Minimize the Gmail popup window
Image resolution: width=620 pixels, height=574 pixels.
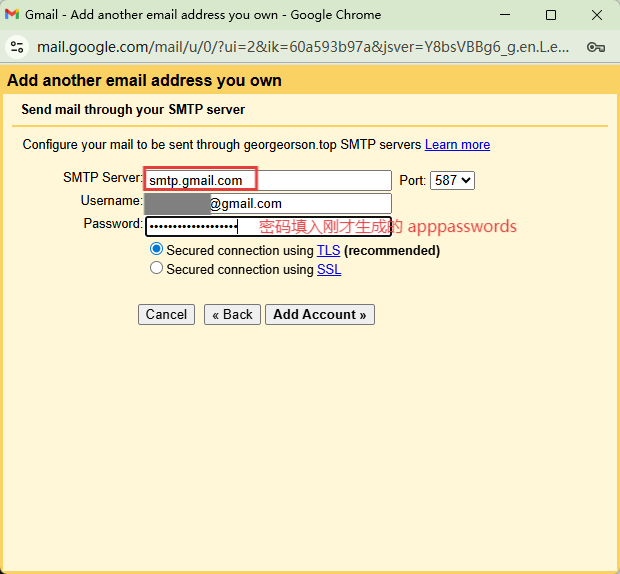tap(504, 15)
